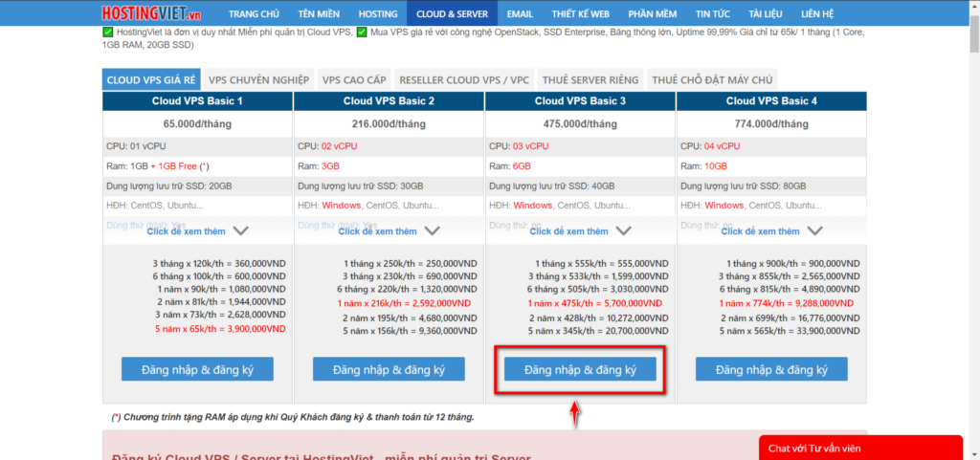Open THIẾT KẾ WEB menu
Image resolution: width=980 pixels, height=460 pixels.
tap(579, 13)
